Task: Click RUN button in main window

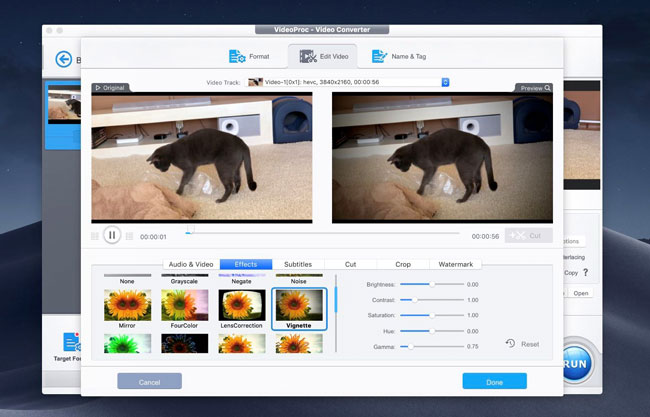Action: (x=578, y=363)
